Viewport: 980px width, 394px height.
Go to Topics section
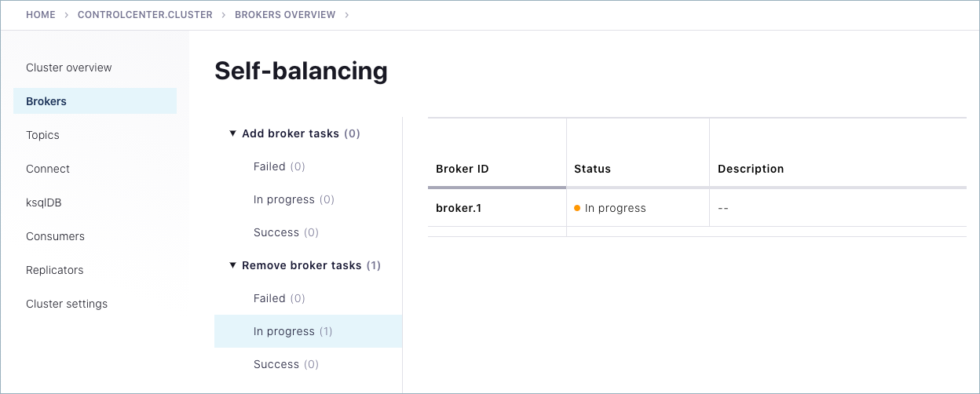(42, 135)
